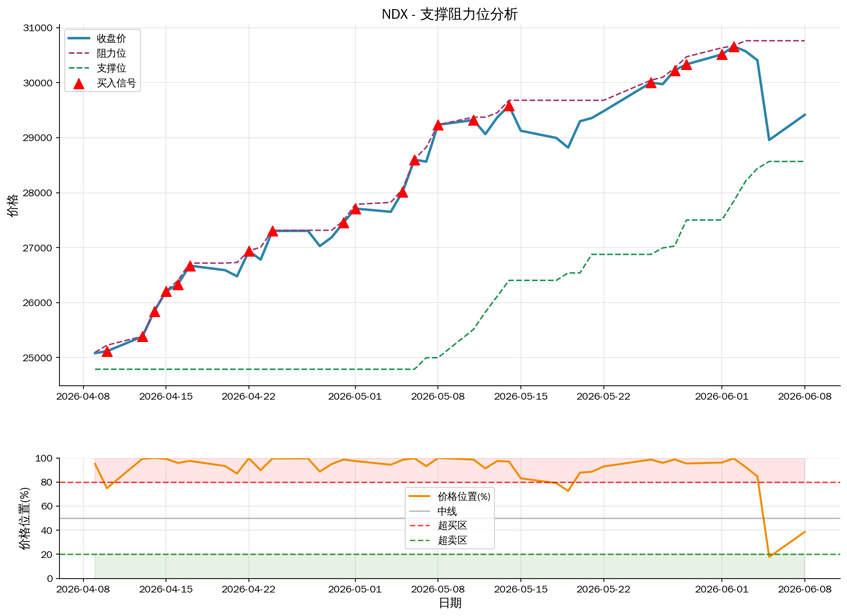Select the 价格位置(%) legend entry
Image resolution: width=847 pixels, height=616 pixels.
tap(450, 497)
